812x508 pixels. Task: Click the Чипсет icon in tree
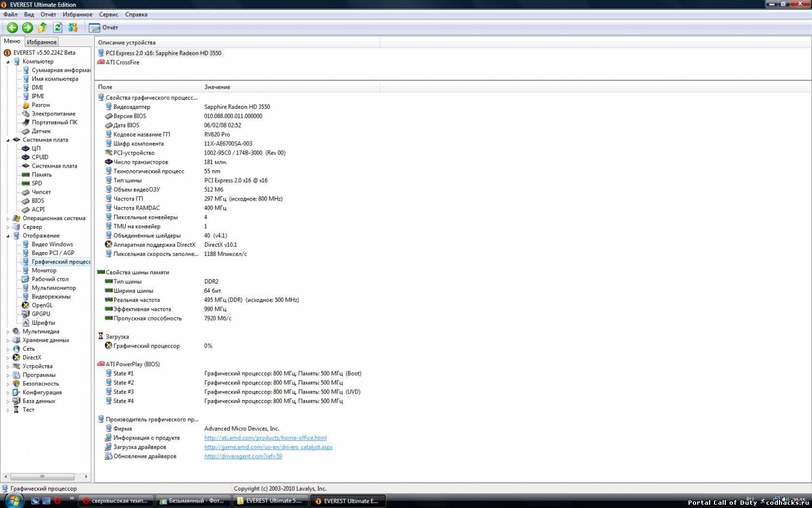25,192
